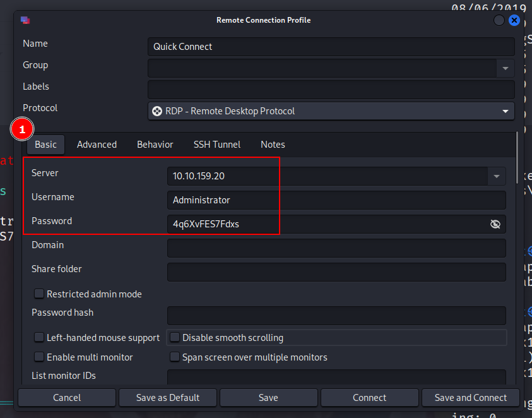Close the Remote Connection Profile dialog
The image size is (532, 418).
click(x=514, y=20)
